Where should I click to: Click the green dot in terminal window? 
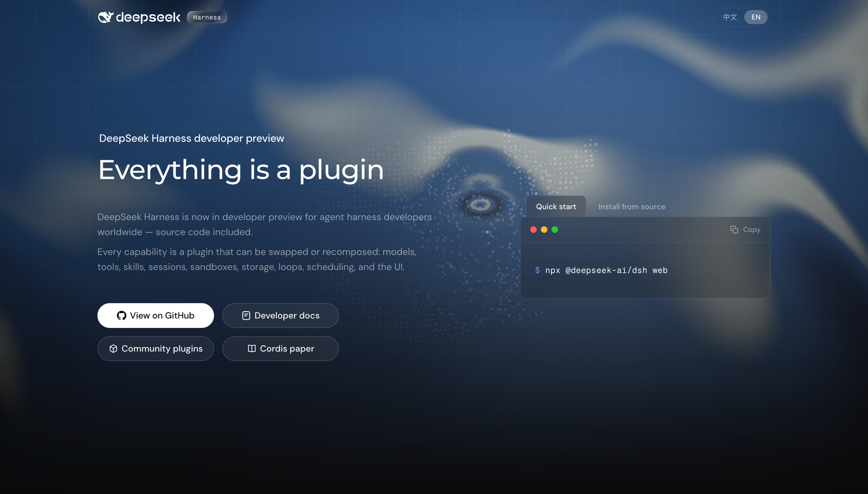tap(554, 230)
